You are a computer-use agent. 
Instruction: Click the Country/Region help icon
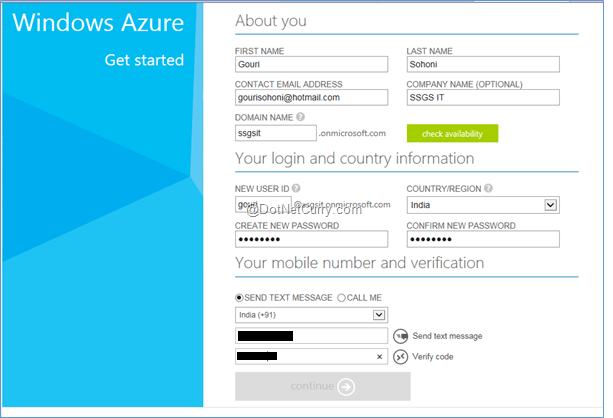(489, 188)
